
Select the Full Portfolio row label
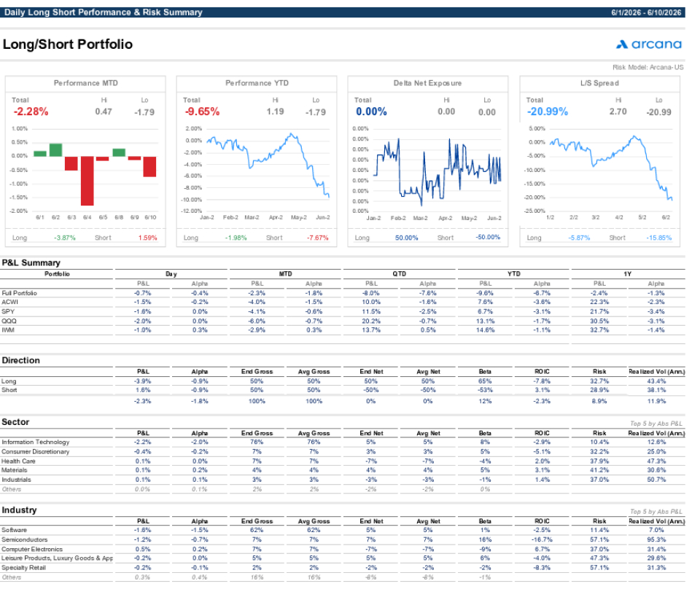[x=19, y=293]
